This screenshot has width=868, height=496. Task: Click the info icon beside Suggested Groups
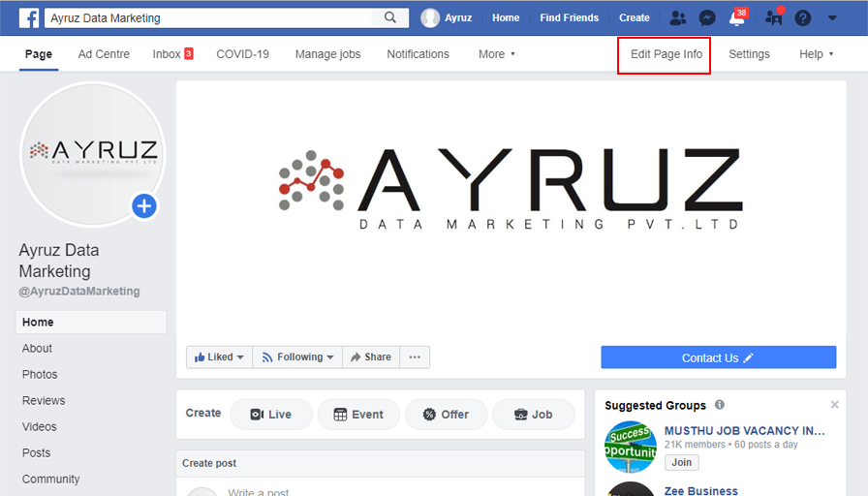(x=720, y=405)
